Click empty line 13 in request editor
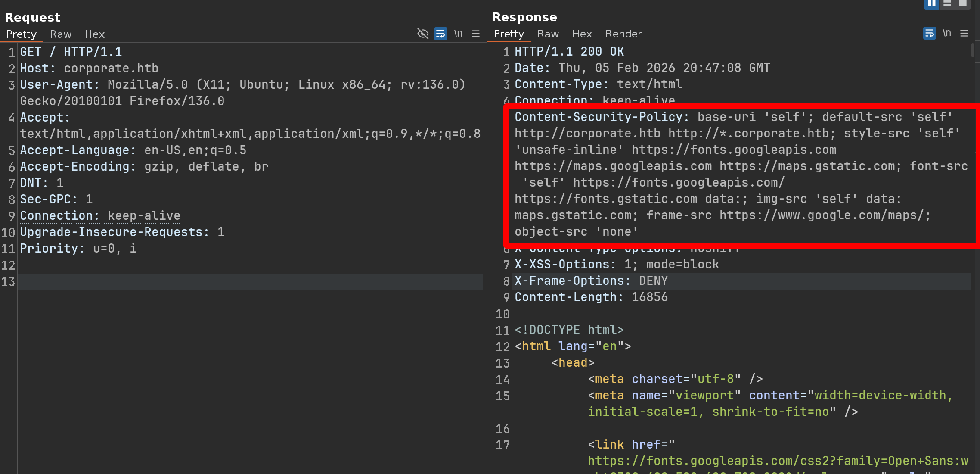This screenshot has height=474, width=980. [250, 282]
